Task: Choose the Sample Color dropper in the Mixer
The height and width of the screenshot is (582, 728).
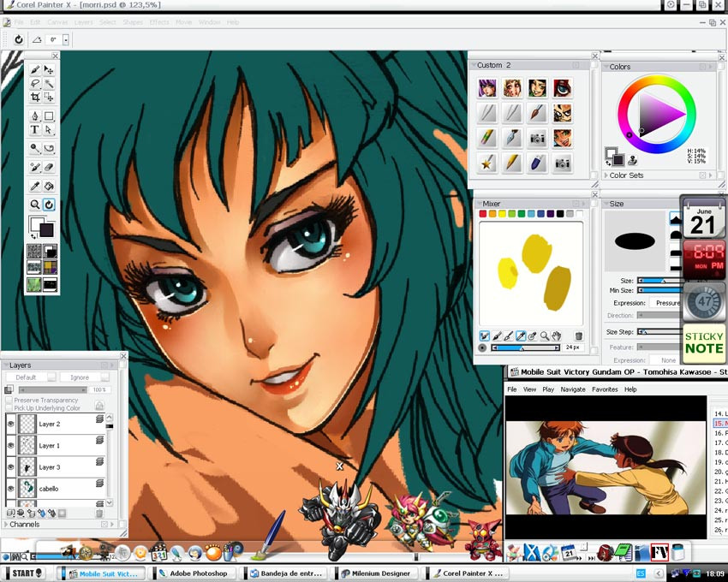Action: (x=521, y=336)
